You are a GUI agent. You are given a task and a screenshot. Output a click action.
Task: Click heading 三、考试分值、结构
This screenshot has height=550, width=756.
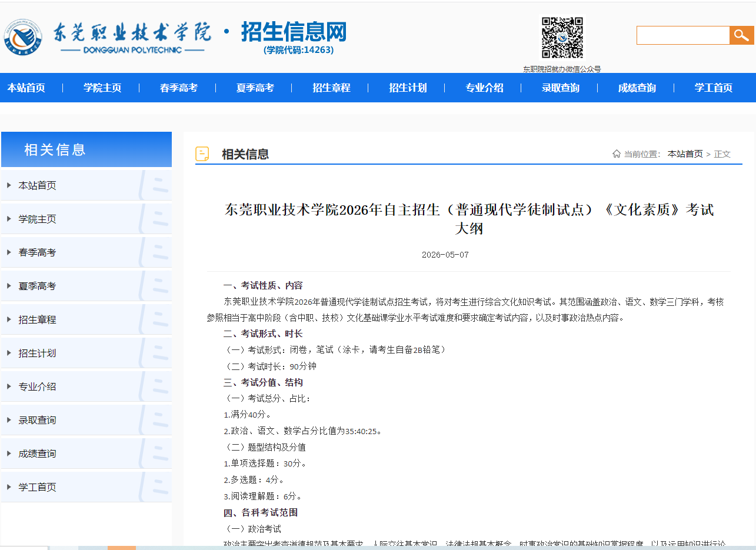point(263,382)
